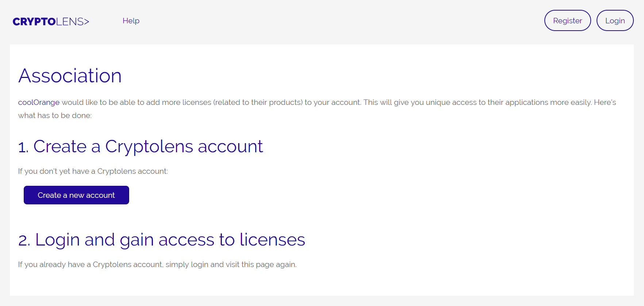Image resolution: width=644 pixels, height=306 pixels.
Task: Click the Login button
Action: point(615,20)
